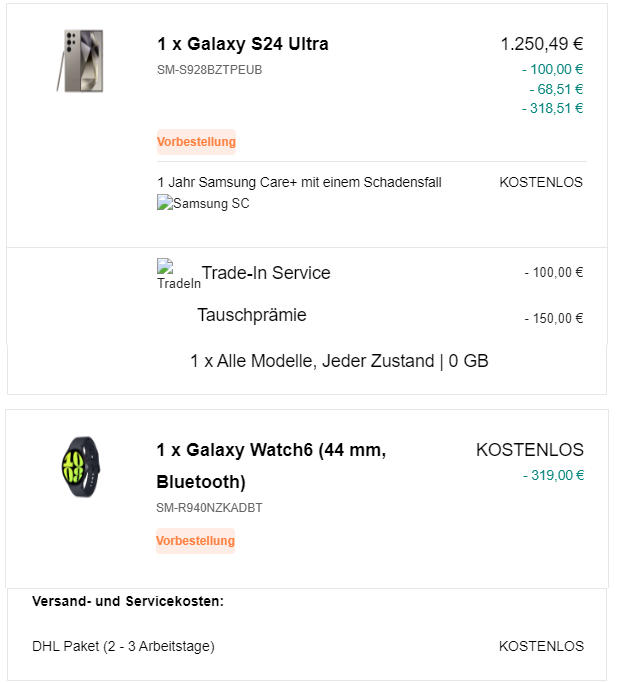Click the Alle Modelle, Jeder Zustand line
625x683 pixels.
(339, 361)
